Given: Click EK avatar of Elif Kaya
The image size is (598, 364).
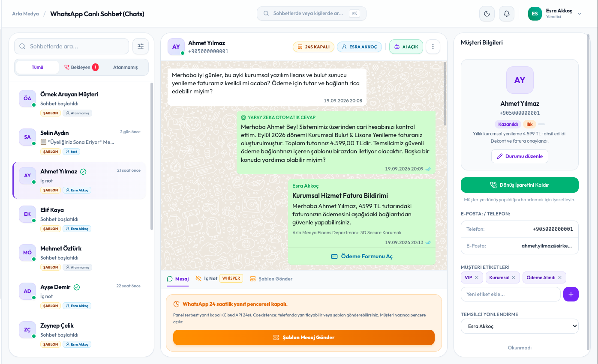Looking at the screenshot, I should pyautogui.click(x=27, y=214).
